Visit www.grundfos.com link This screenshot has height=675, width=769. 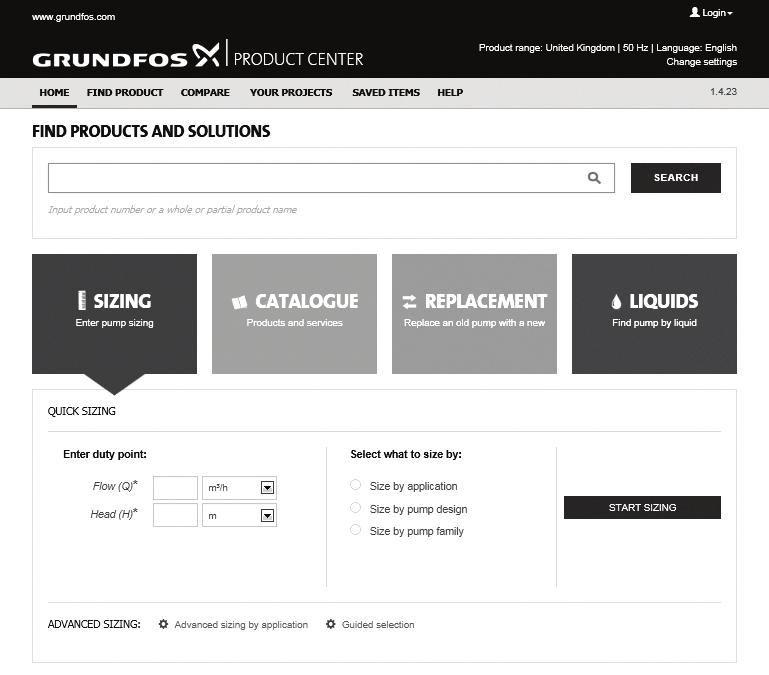pyautogui.click(x=74, y=17)
